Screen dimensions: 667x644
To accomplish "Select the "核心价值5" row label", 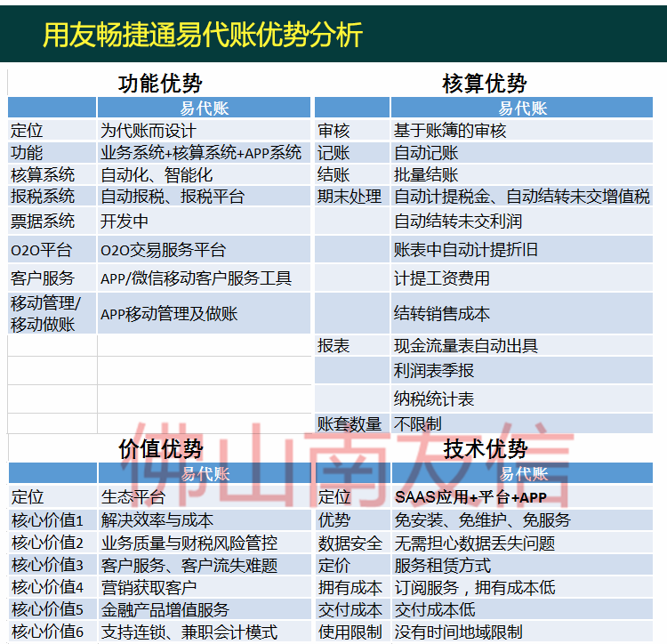I will point(52,609).
